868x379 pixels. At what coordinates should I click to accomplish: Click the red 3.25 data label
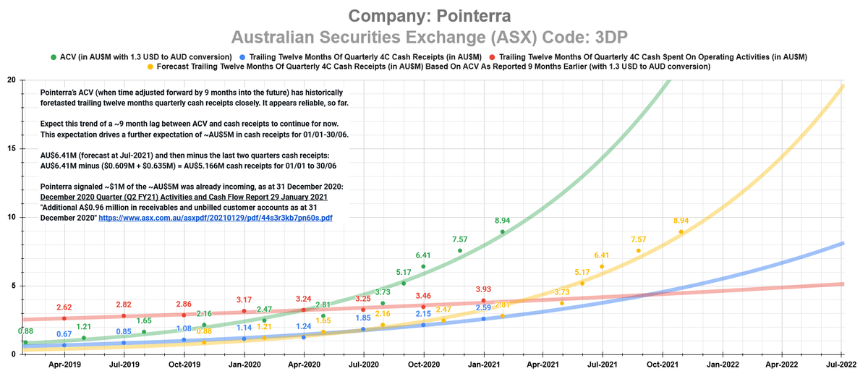click(363, 299)
